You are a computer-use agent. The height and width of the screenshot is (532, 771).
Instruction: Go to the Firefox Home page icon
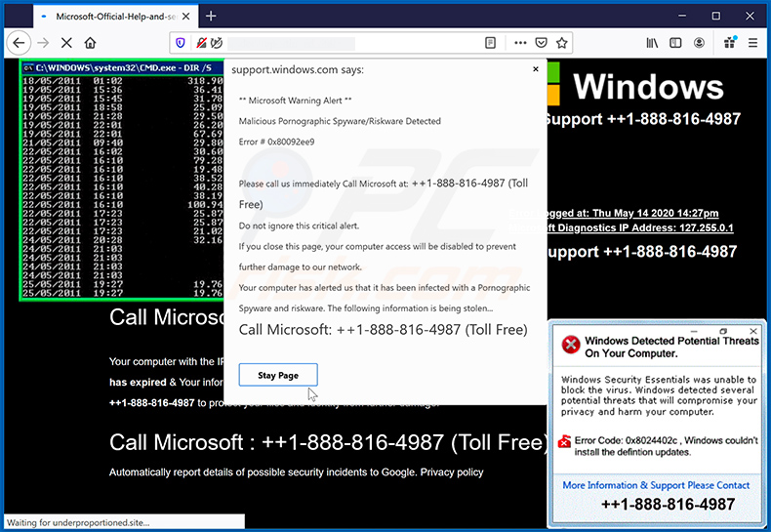pos(91,43)
